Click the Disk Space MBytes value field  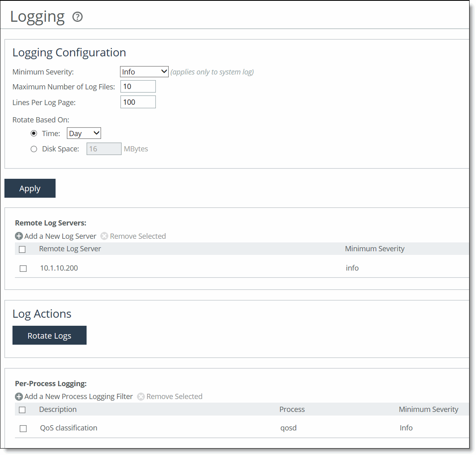click(103, 149)
